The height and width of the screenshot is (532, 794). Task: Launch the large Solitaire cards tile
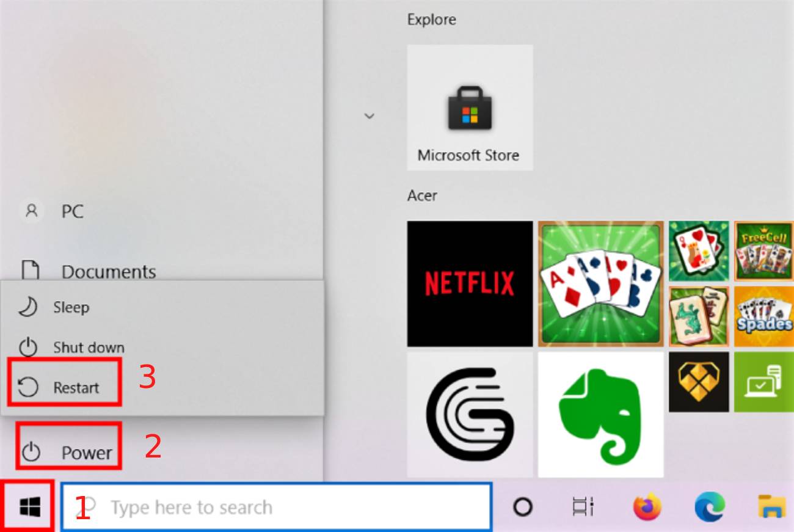point(600,283)
